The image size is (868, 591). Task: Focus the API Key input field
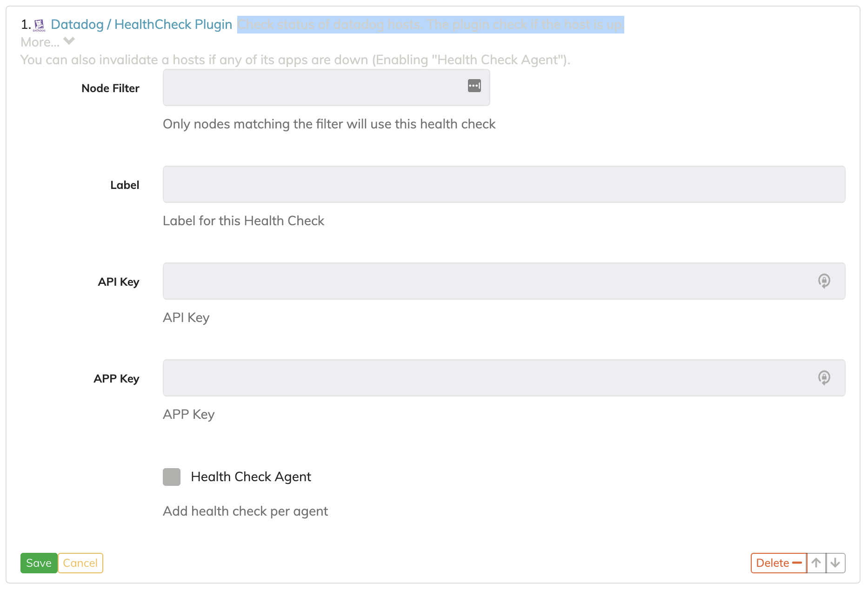coord(488,281)
